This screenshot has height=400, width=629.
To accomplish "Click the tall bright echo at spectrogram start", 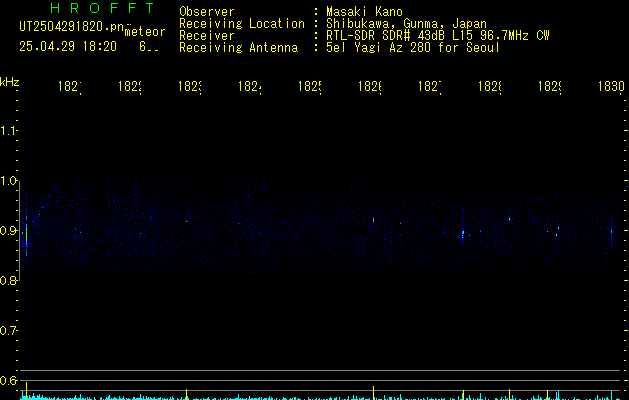I will tap(26, 237).
